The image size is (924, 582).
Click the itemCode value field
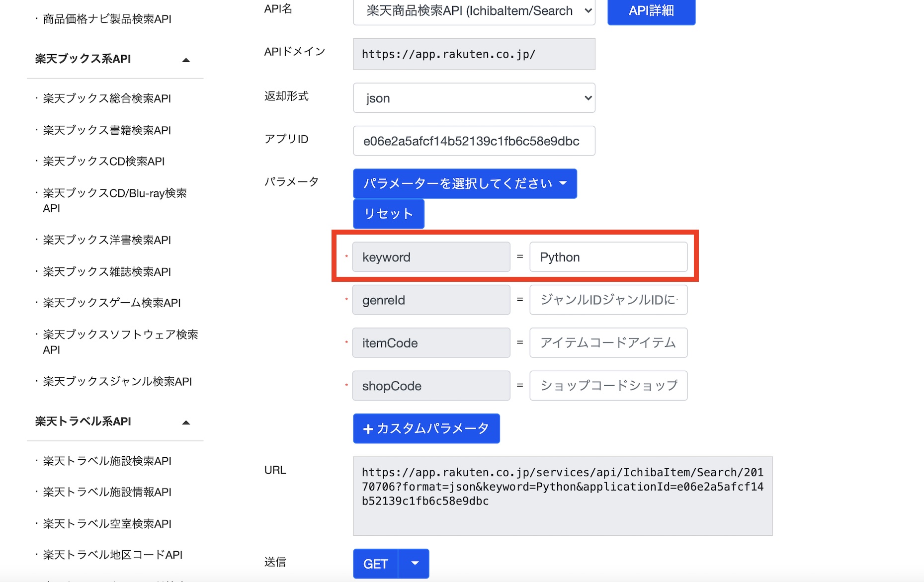point(608,342)
